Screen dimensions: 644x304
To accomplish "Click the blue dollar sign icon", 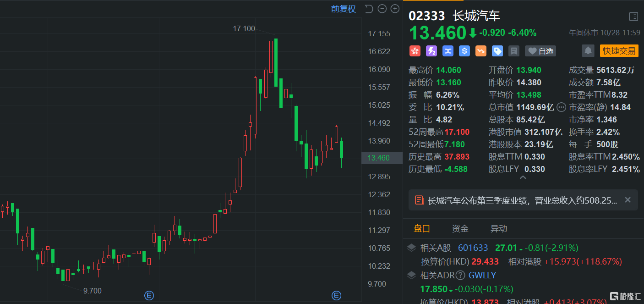I will pyautogui.click(x=464, y=51).
